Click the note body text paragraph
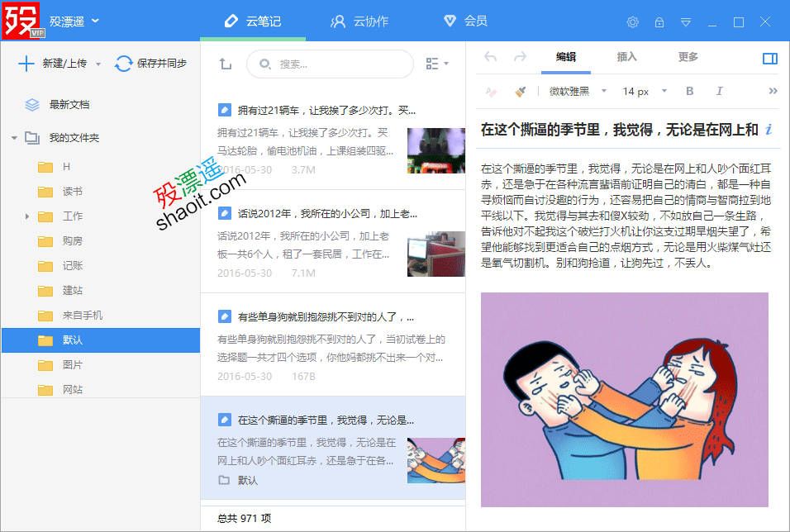 (626, 216)
